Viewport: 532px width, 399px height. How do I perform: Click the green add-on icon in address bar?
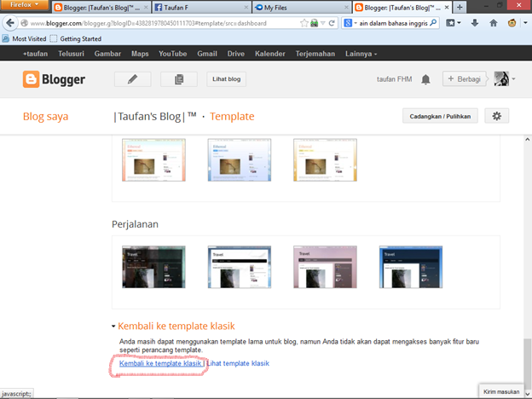[x=315, y=23]
